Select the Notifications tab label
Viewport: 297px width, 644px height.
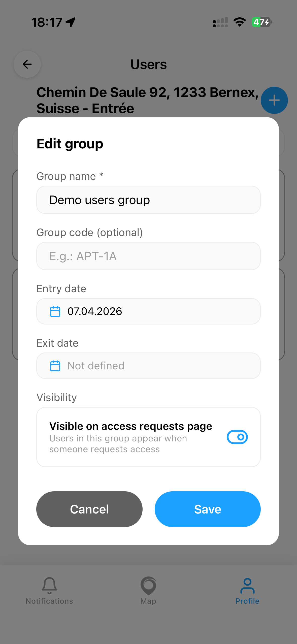pos(49,601)
